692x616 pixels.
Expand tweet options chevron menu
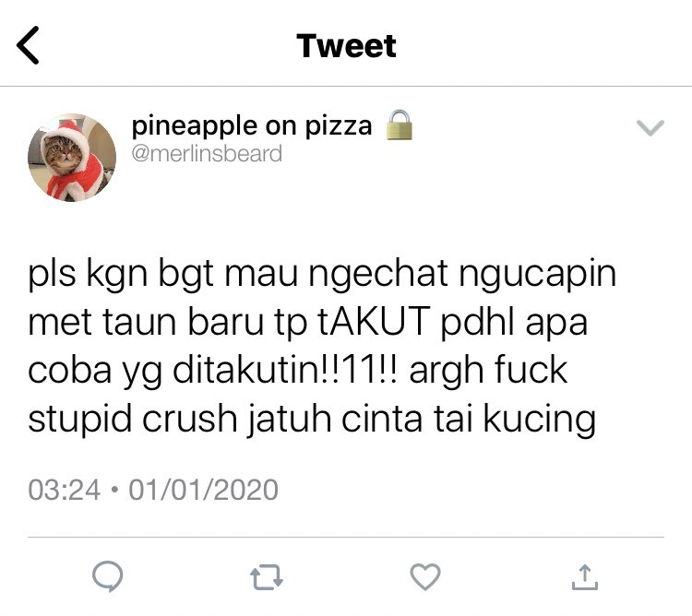click(650, 128)
